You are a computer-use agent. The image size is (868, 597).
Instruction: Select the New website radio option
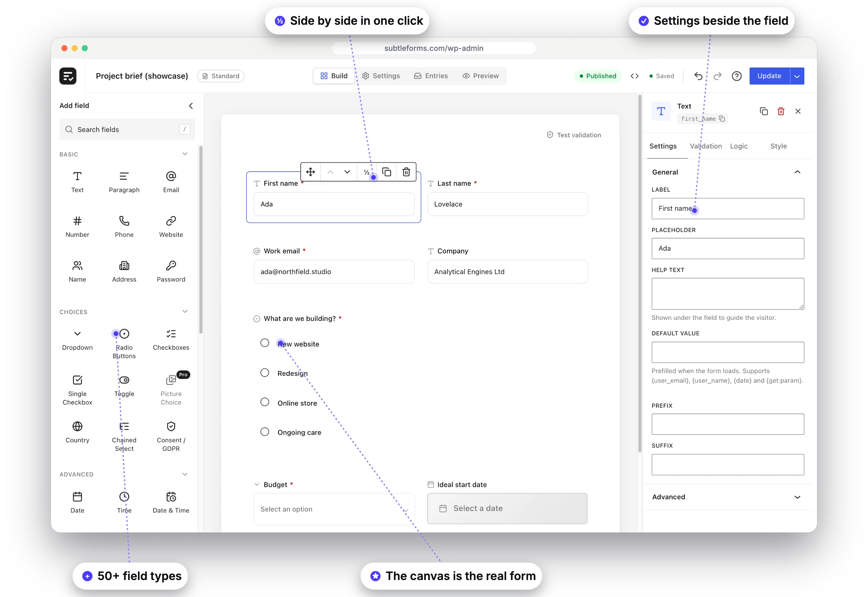point(265,343)
